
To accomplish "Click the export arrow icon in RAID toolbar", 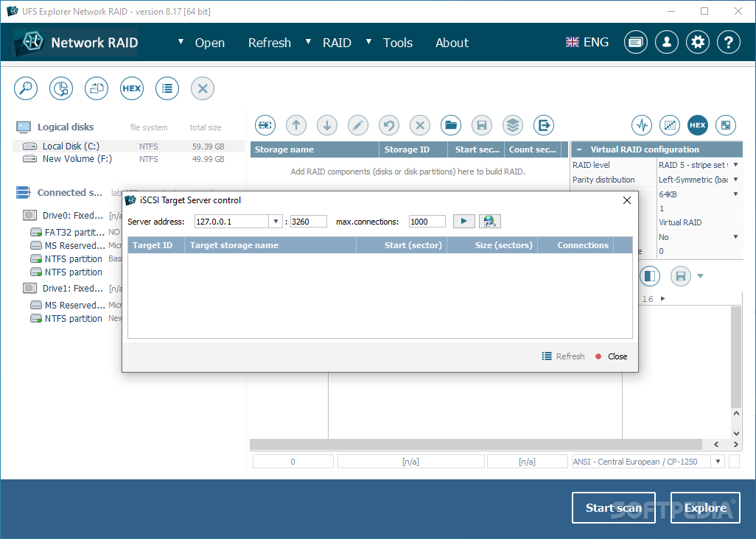I will (544, 125).
